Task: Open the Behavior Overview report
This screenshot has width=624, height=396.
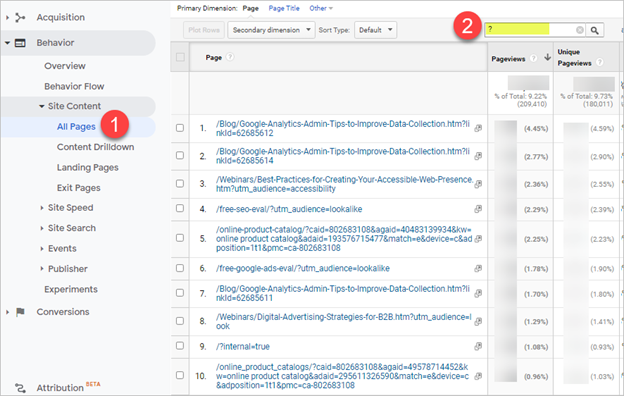Action: [x=65, y=66]
